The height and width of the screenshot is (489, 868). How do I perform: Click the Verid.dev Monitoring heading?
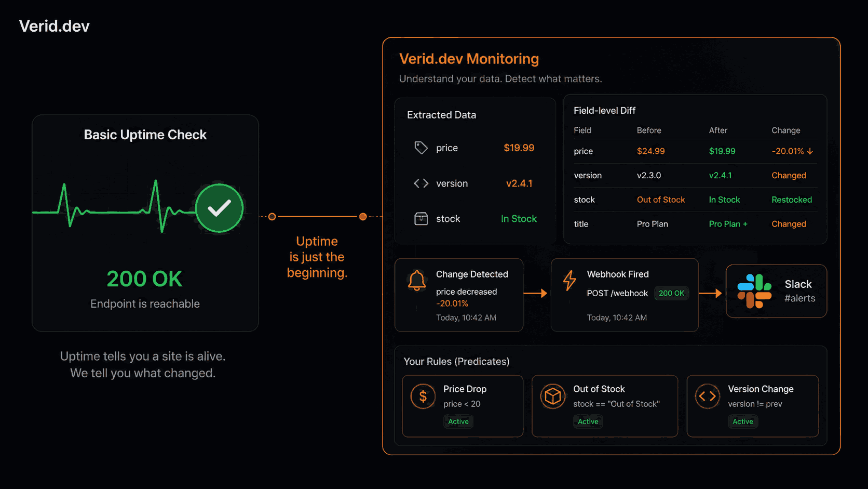(x=469, y=59)
